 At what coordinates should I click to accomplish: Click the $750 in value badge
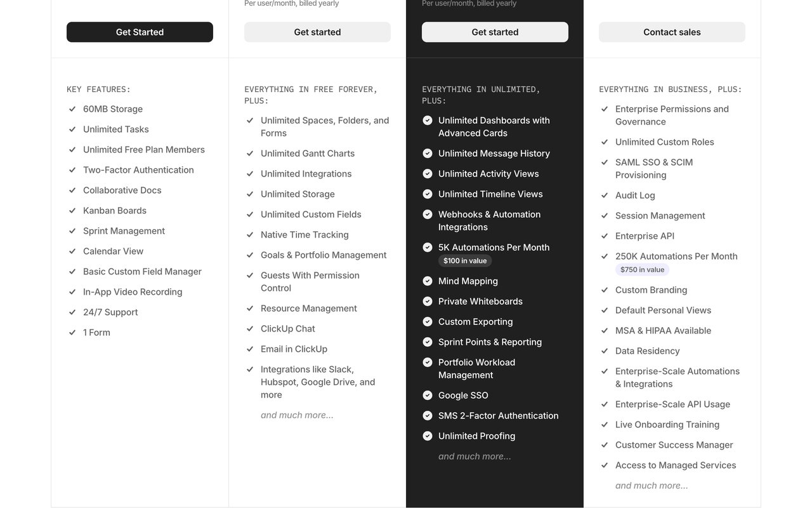click(x=642, y=270)
